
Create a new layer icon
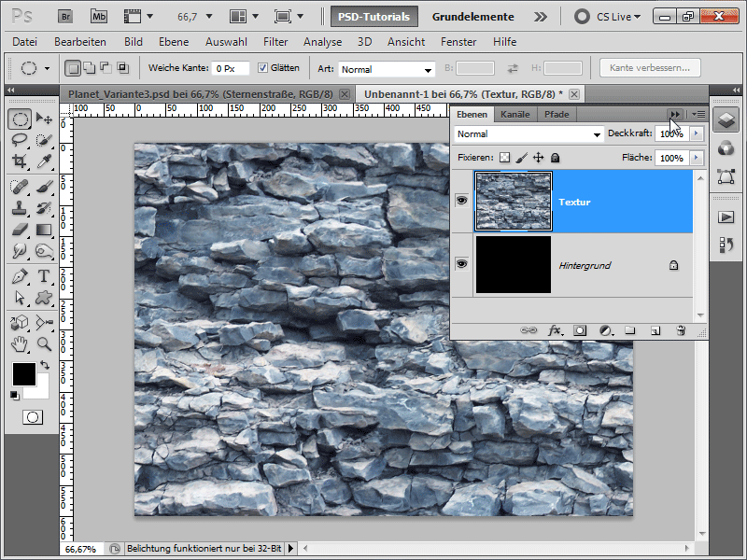click(655, 330)
